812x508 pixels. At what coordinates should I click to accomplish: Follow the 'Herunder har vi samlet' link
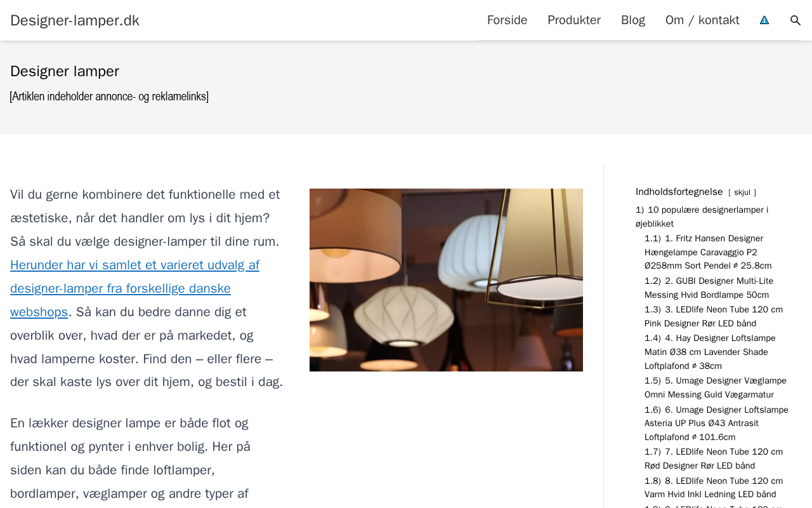134,288
